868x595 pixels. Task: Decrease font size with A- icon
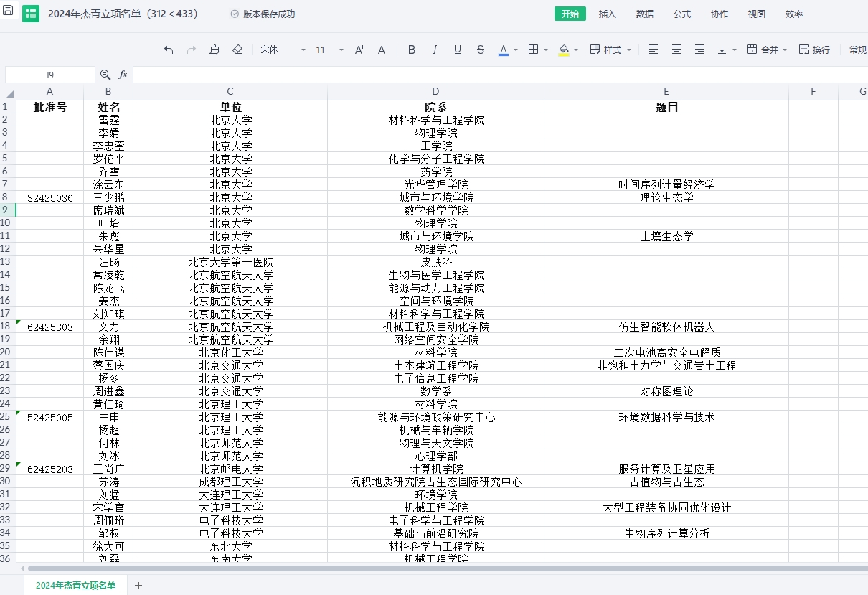(x=382, y=50)
